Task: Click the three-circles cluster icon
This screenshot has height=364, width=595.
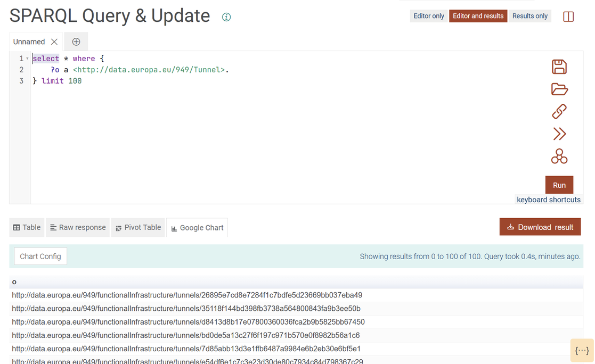Action: [559, 156]
